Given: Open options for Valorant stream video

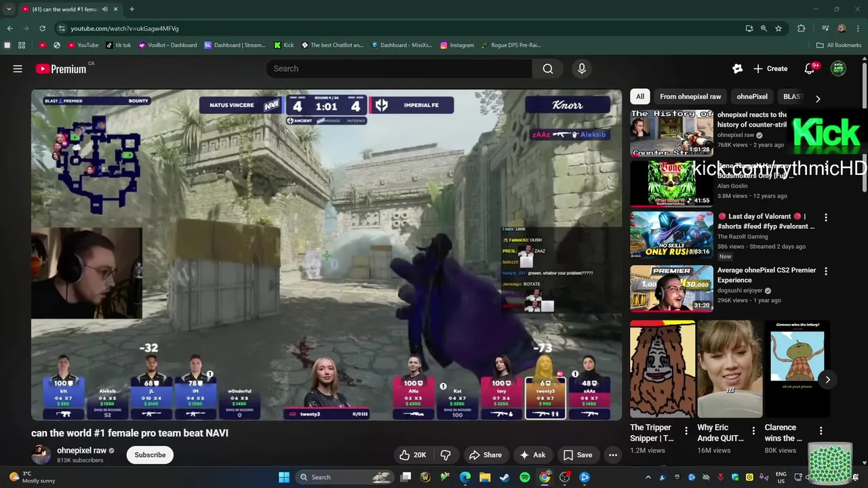Looking at the screenshot, I should coord(826,218).
